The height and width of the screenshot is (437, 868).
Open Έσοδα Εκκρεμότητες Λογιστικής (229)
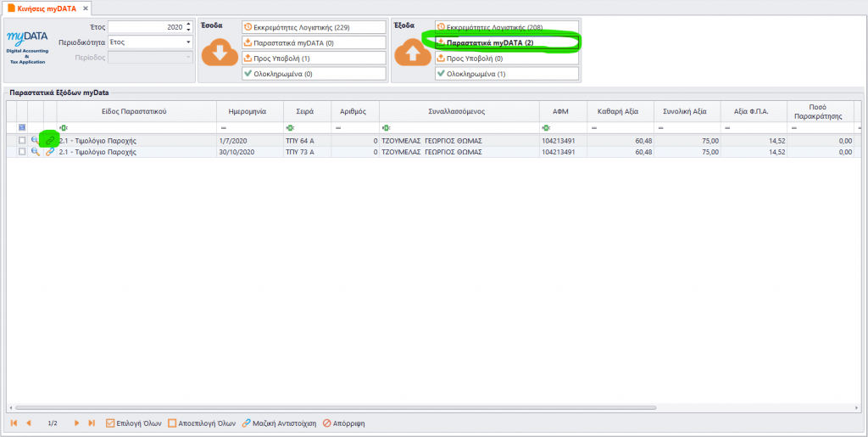[x=314, y=27]
